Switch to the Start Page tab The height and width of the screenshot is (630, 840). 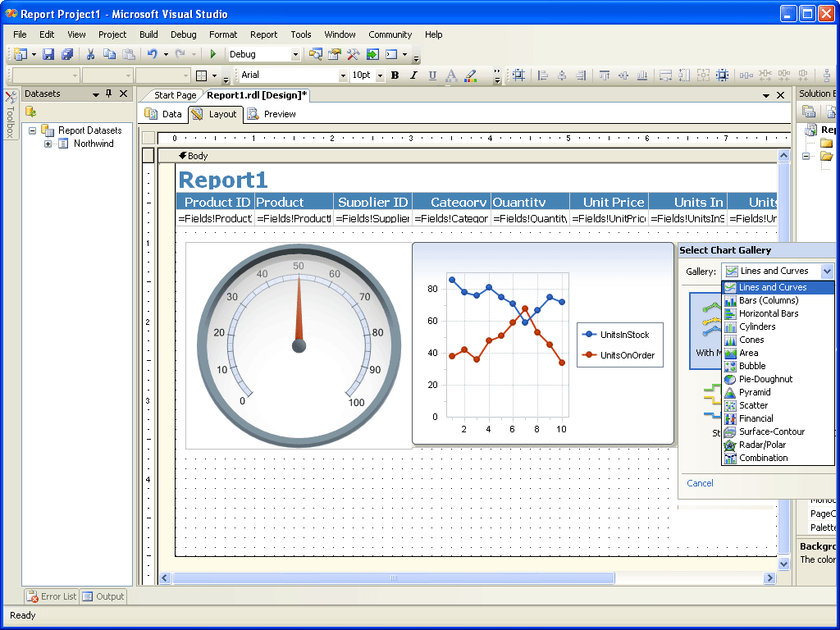click(176, 95)
